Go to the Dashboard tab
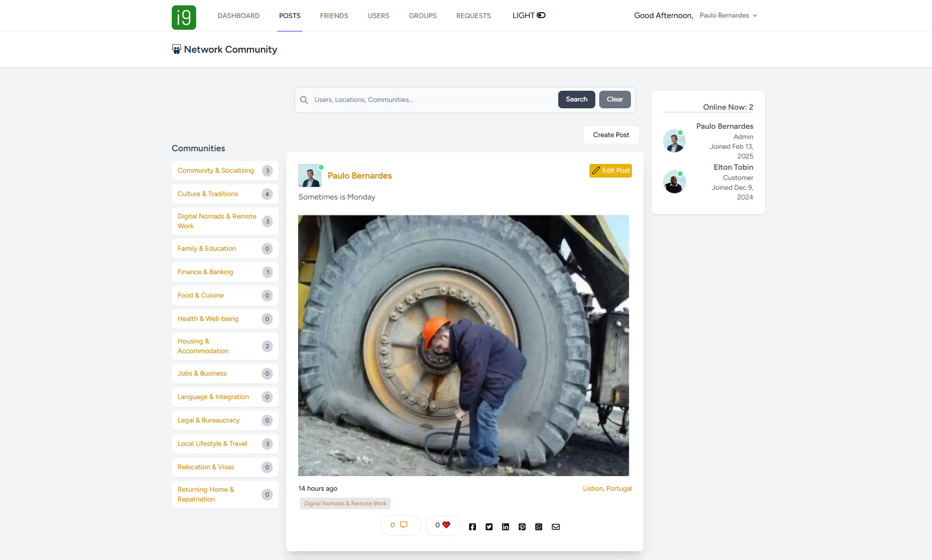The height and width of the screenshot is (560, 932). click(239, 16)
